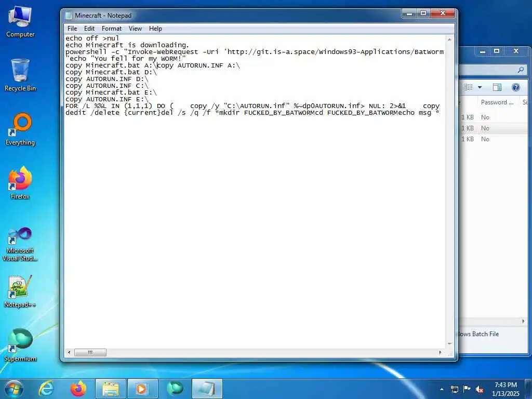Click the search magnifier in the background window
The height and width of the screenshot is (399, 532).
[x=521, y=70]
